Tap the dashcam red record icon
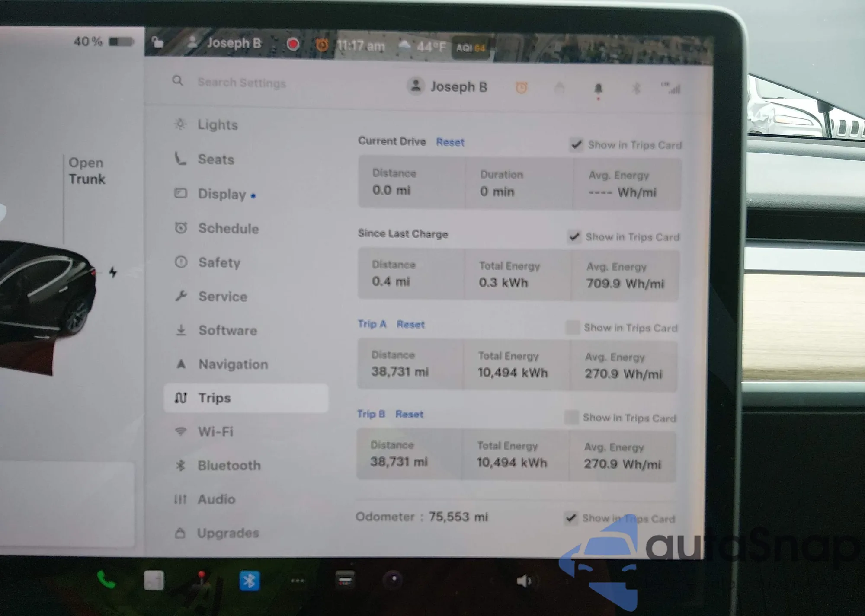Screen dimensions: 865x616 tap(293, 44)
